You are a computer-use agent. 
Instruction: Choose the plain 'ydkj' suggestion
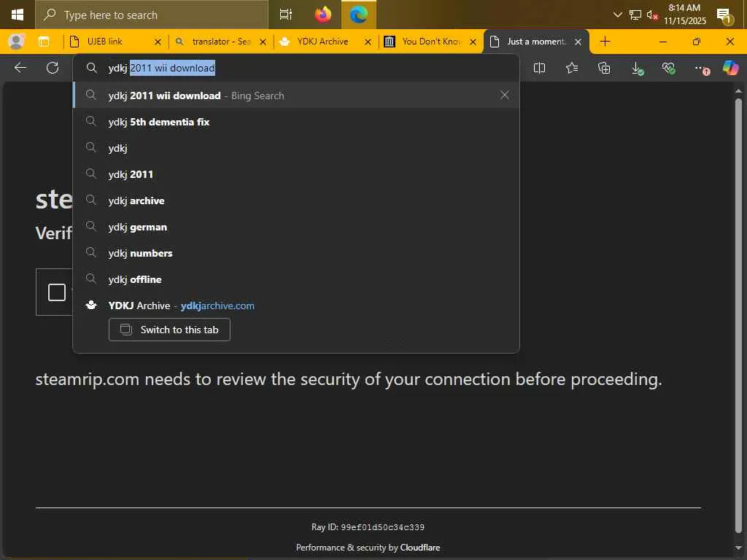pyautogui.click(x=296, y=148)
